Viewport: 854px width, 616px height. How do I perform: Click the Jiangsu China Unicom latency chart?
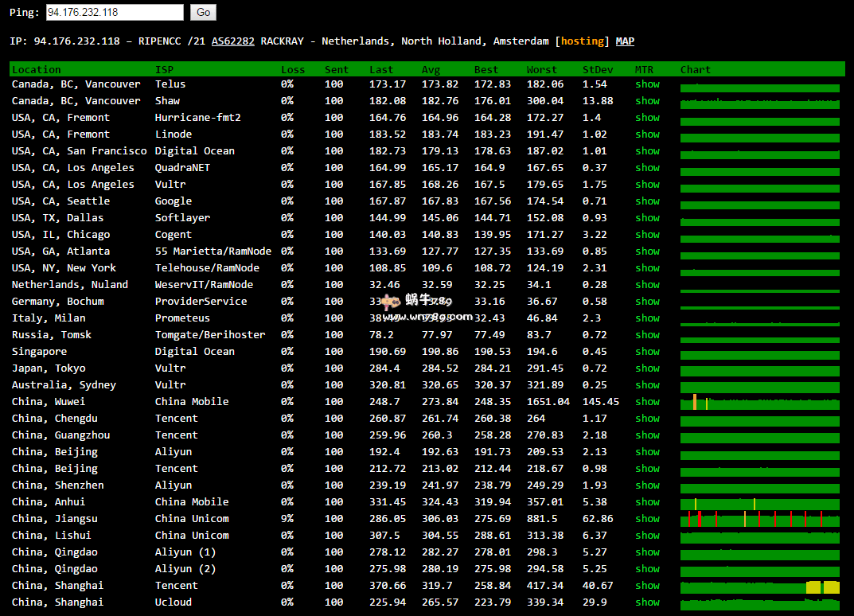tap(759, 520)
